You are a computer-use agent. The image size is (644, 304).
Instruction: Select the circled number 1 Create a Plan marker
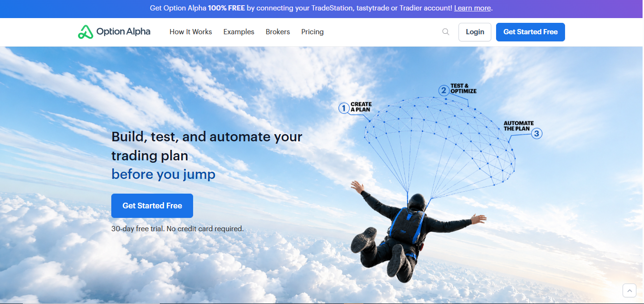[344, 108]
